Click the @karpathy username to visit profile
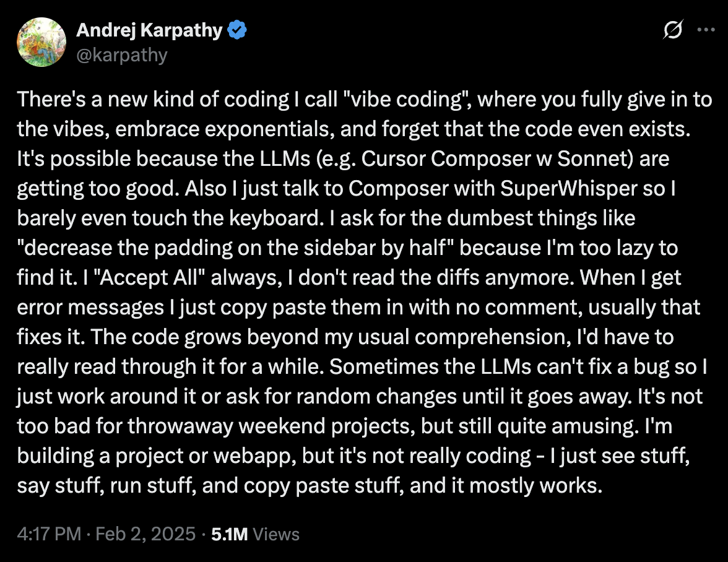 coord(121,54)
